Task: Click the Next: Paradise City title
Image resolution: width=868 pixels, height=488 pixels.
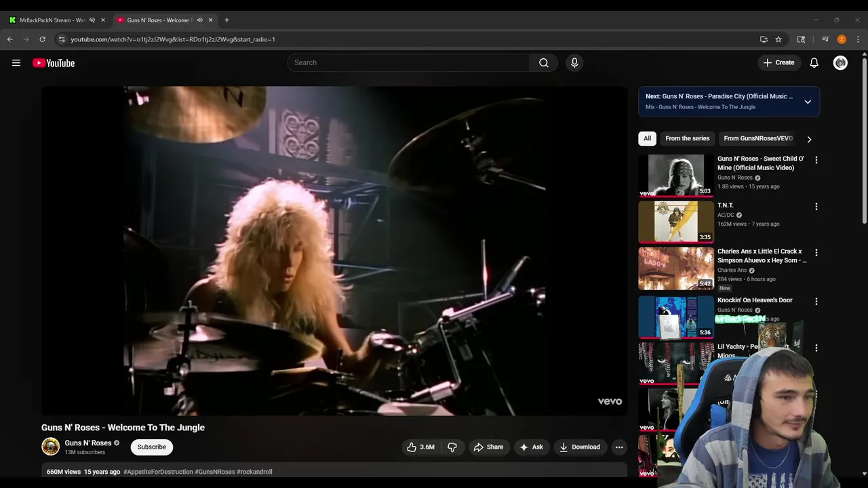Action: [719, 96]
